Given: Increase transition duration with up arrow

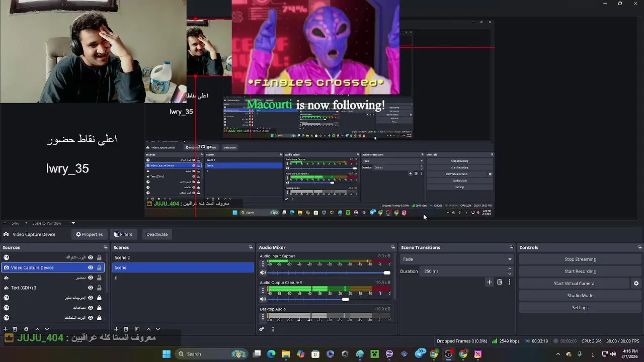Looking at the screenshot, I should (x=510, y=269).
